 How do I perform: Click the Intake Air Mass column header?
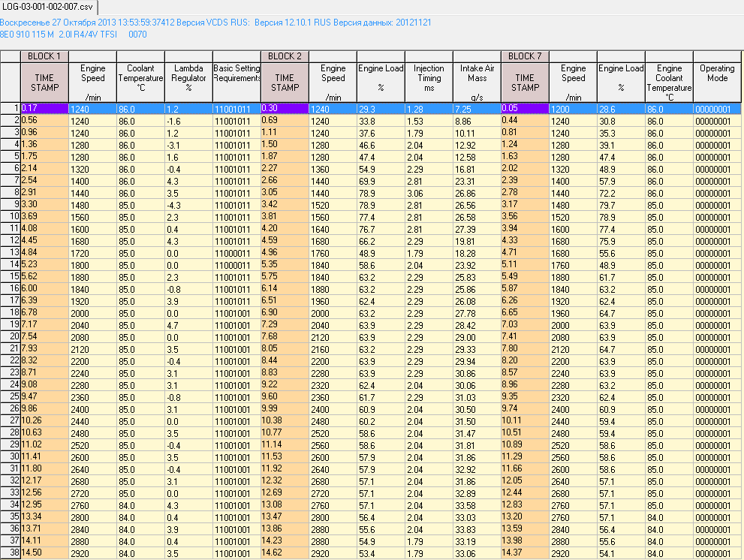coord(477,83)
